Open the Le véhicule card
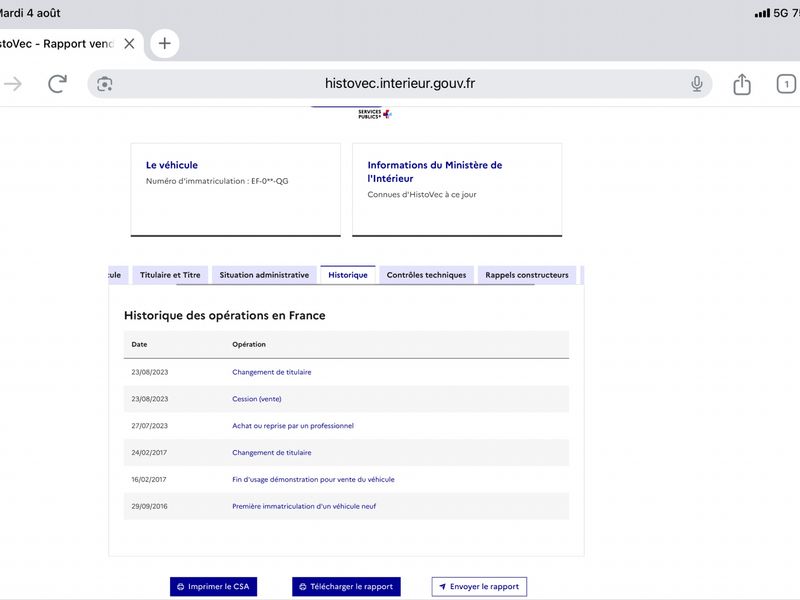 click(235, 190)
